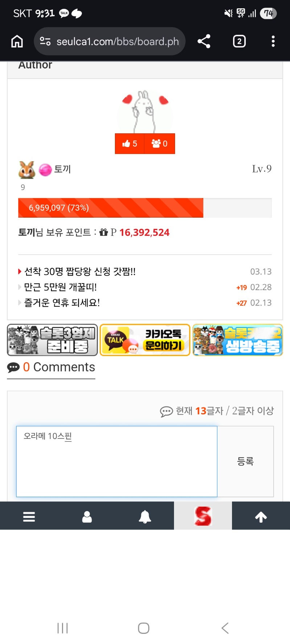290x644 pixels.
Task: Open the post 선착 30명 짭당왕 신청 갓짬!!
Action: click(x=80, y=272)
